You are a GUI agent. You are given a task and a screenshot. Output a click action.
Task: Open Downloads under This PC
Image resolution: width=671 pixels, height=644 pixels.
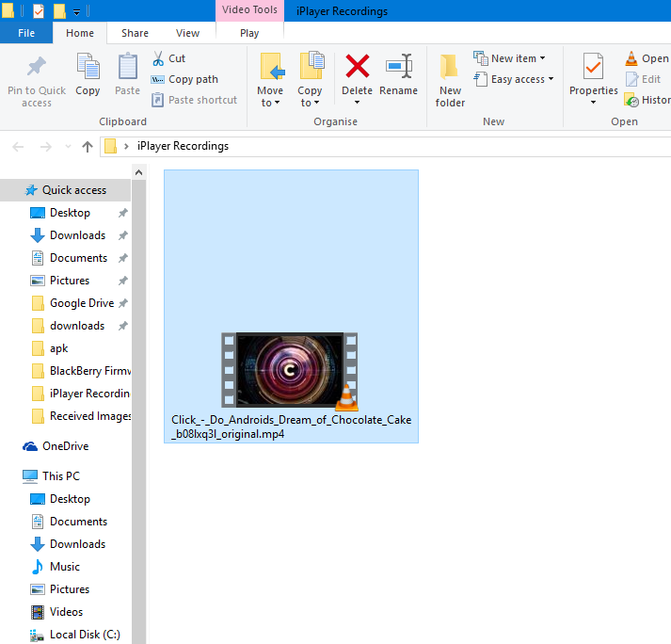[77, 544]
